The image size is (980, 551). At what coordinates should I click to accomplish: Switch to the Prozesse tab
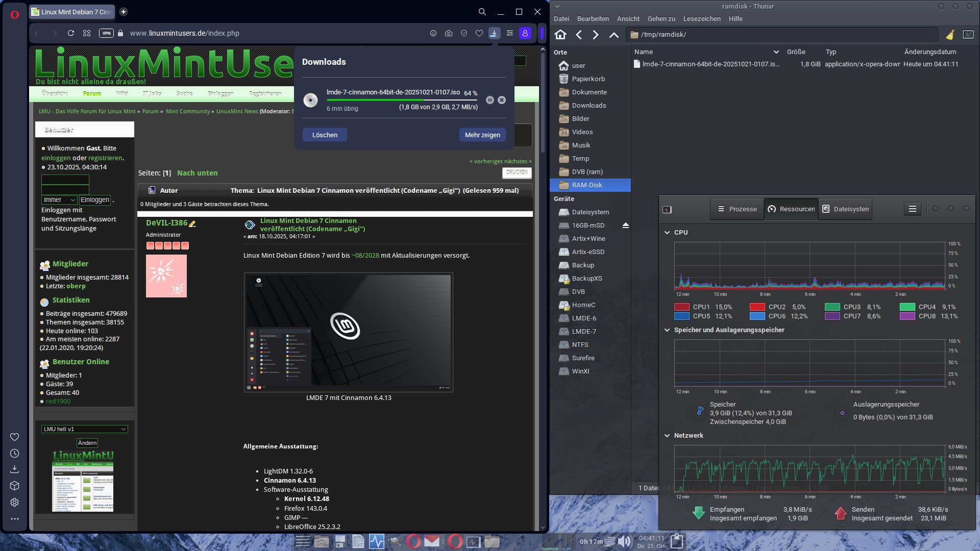737,209
